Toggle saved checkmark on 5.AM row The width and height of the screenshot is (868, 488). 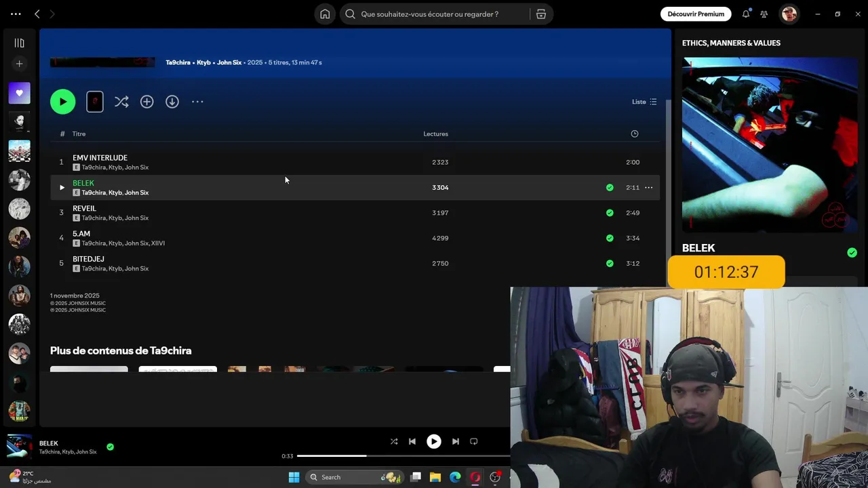(610, 238)
